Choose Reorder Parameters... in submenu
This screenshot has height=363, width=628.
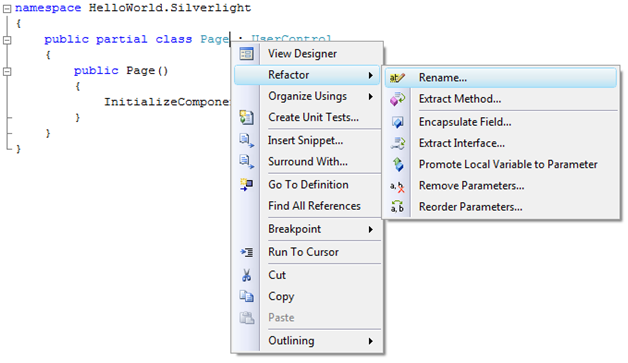(501, 207)
